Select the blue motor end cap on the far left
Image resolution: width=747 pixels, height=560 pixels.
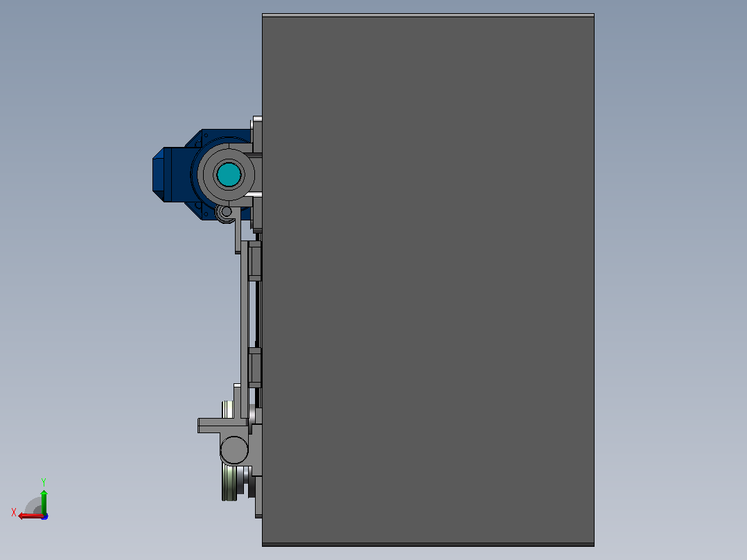point(158,175)
